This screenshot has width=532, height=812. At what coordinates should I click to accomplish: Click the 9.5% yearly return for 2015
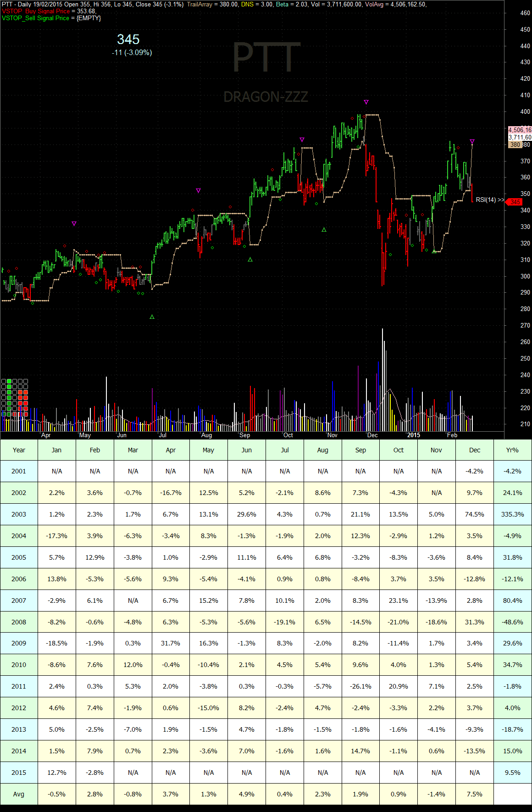click(x=512, y=773)
